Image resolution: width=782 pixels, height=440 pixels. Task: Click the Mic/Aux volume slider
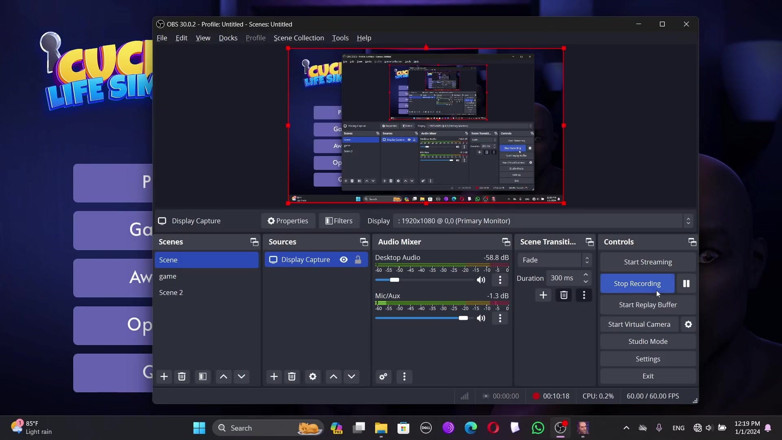pyautogui.click(x=421, y=318)
